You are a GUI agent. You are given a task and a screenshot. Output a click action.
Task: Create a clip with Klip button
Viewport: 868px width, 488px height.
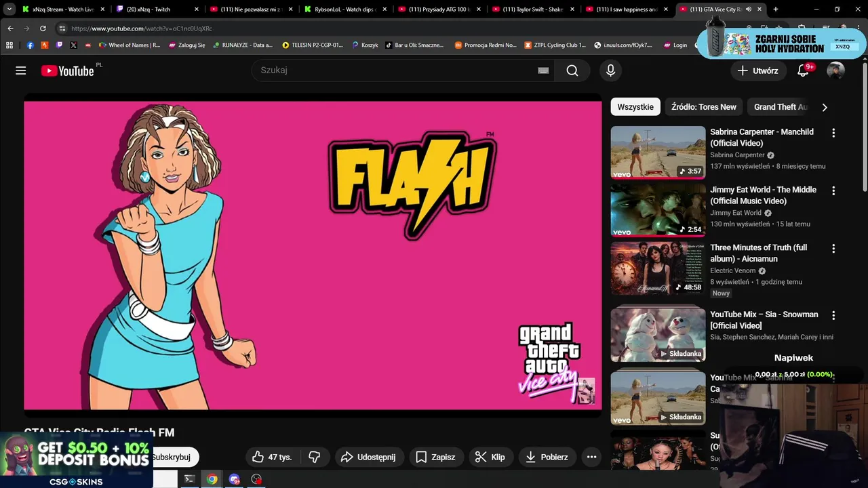(x=490, y=457)
